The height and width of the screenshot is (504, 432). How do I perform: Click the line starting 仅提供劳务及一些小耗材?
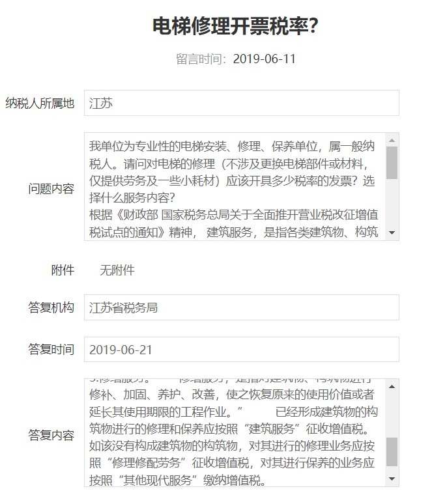(x=232, y=180)
